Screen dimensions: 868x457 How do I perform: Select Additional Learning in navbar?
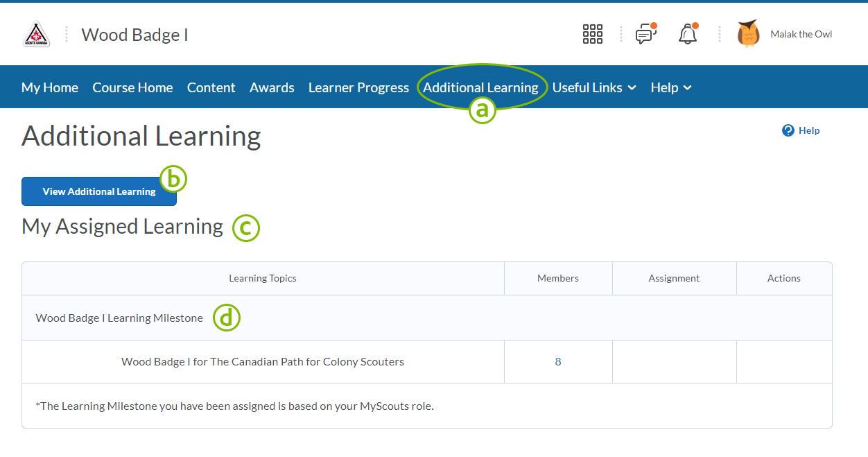(x=480, y=87)
